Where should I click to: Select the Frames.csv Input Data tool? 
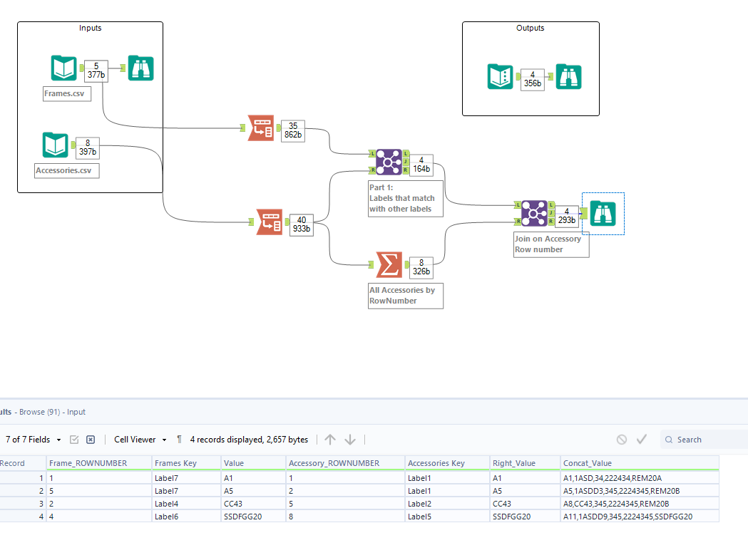(63, 68)
